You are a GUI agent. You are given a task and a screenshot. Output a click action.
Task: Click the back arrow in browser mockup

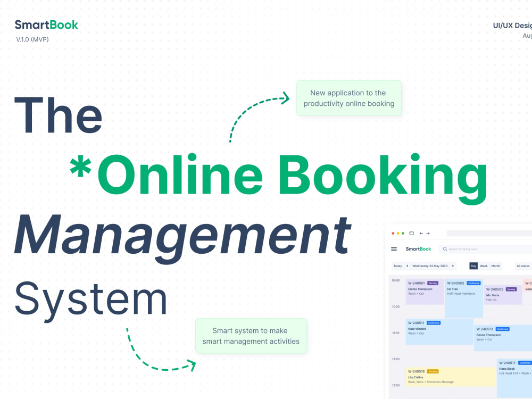(x=421, y=234)
